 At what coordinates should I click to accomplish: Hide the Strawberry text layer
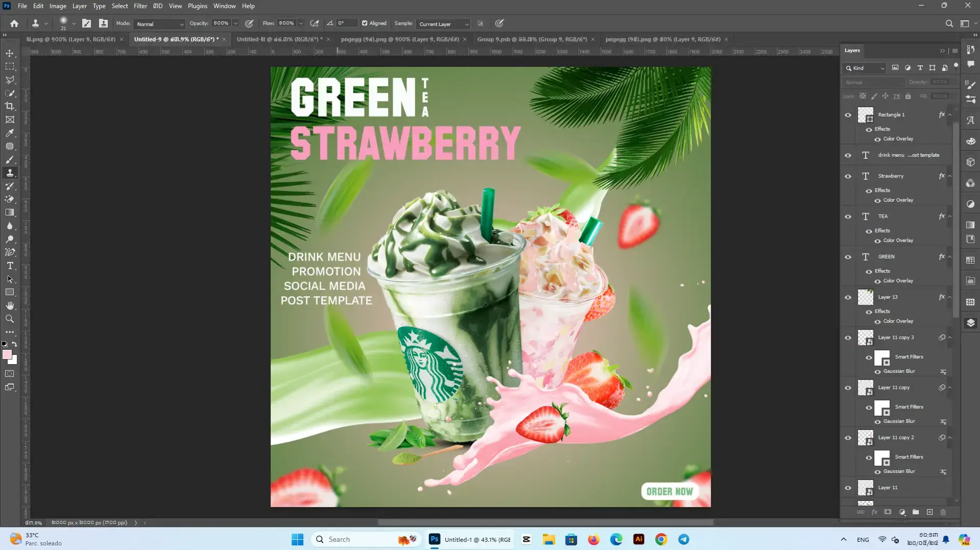848,176
